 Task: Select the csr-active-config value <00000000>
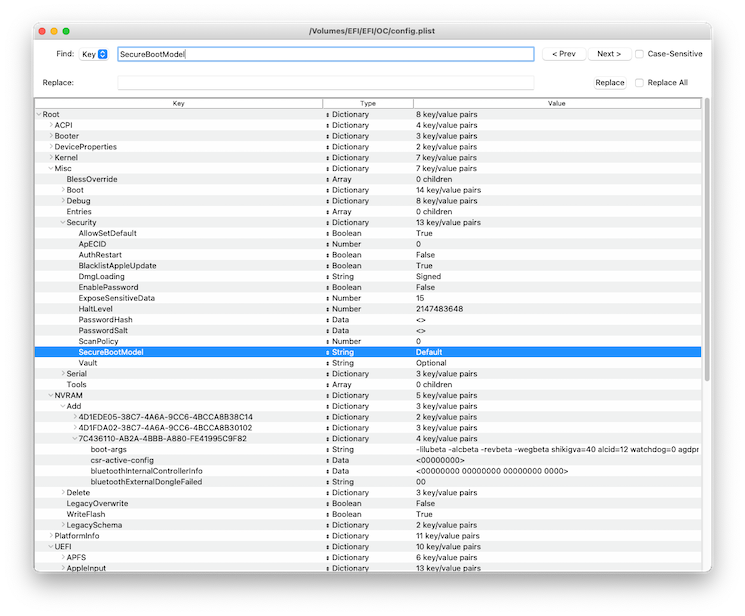440,460
